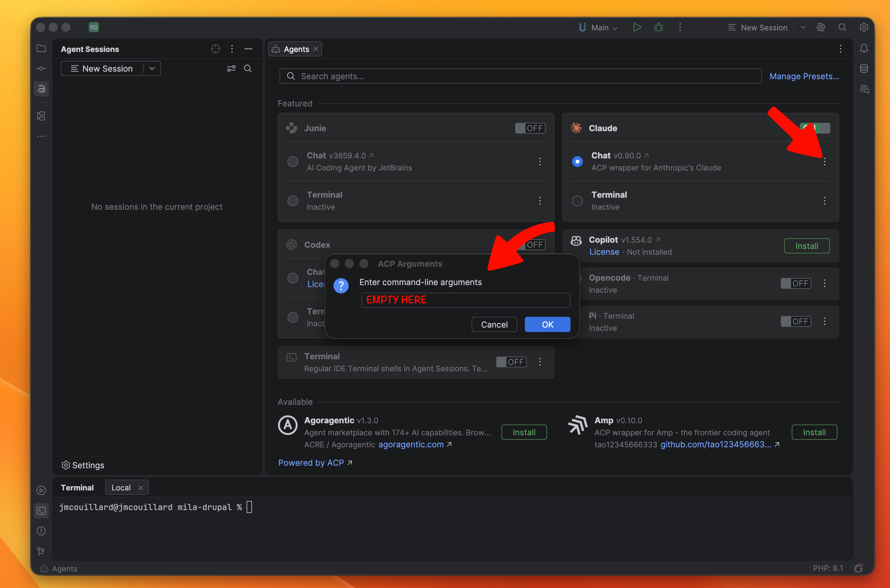Toggle the Junie agent OFF switch
Image resolution: width=890 pixels, height=588 pixels.
coord(530,128)
